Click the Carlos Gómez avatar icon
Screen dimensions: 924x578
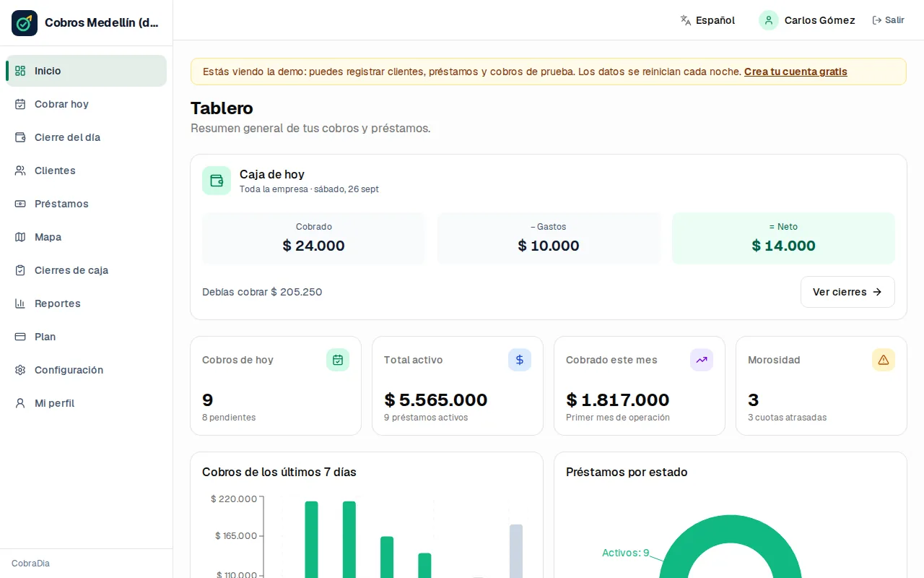tap(769, 20)
